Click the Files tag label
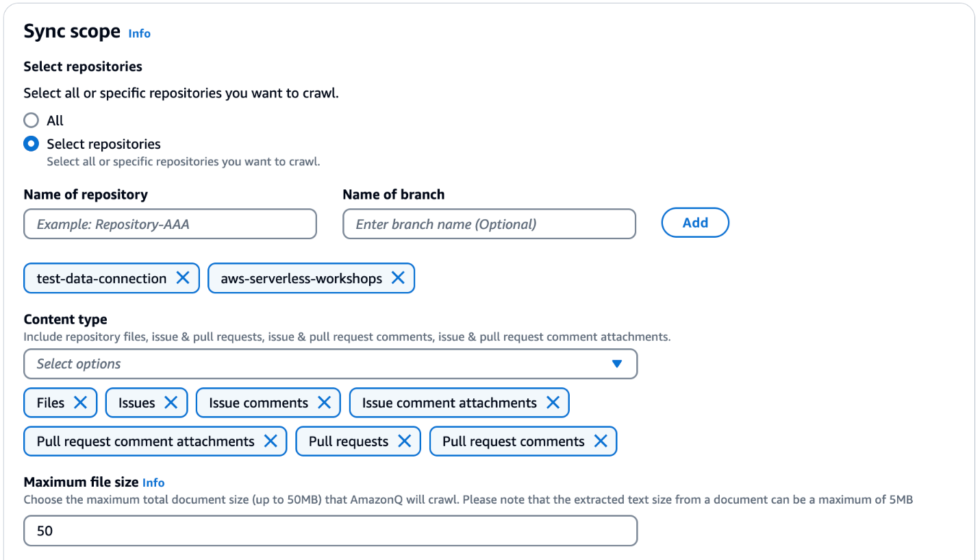This screenshot has width=980, height=560. click(x=51, y=402)
